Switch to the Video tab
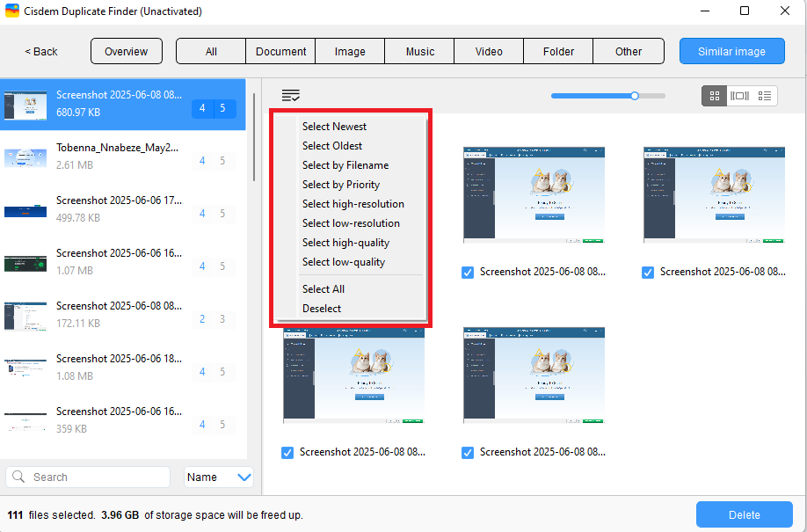 click(x=489, y=51)
